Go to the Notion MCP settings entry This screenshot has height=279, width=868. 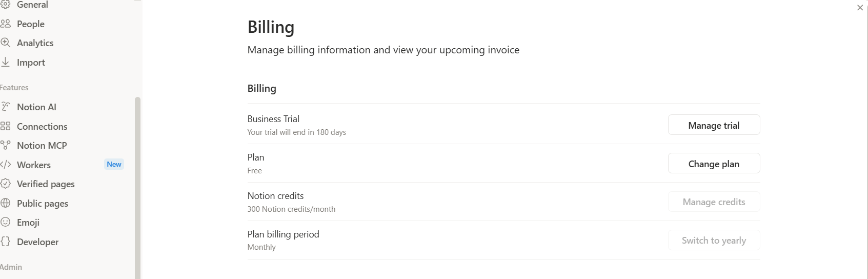click(x=62, y=146)
